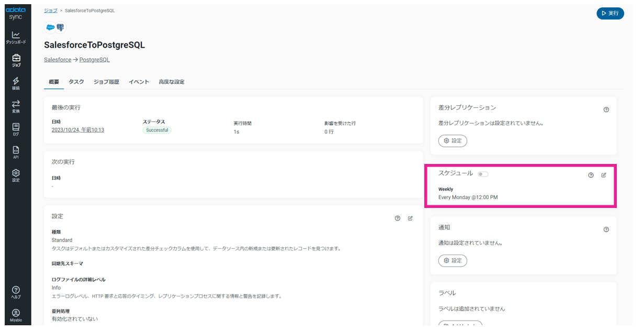
Task: Switch to the ジョブ履歴 tab
Action: 106,82
